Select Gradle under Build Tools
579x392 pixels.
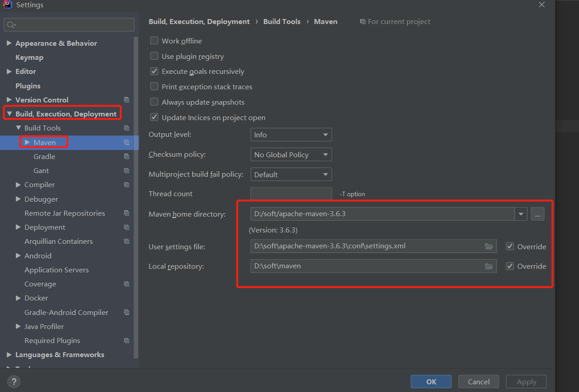pyautogui.click(x=44, y=156)
